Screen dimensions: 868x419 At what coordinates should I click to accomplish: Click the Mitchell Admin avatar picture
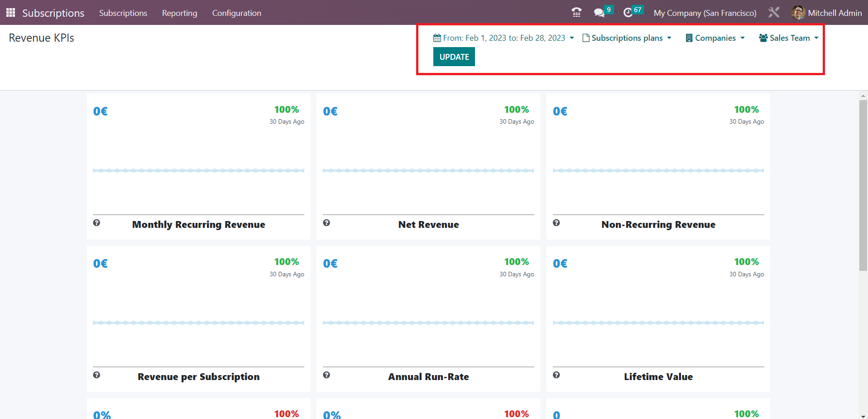point(798,13)
